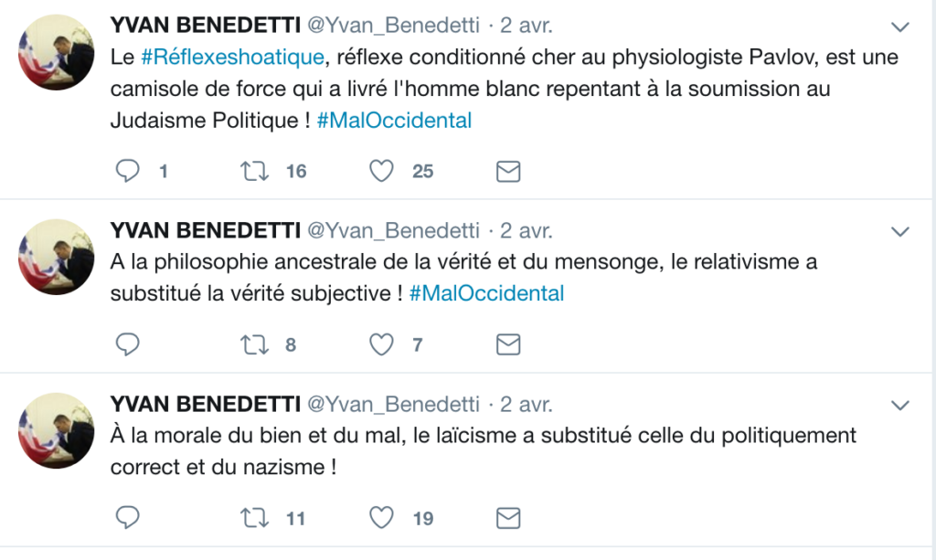936x560 pixels.
Task: Click the envelope icon on the first tweet
Action: coord(508,171)
